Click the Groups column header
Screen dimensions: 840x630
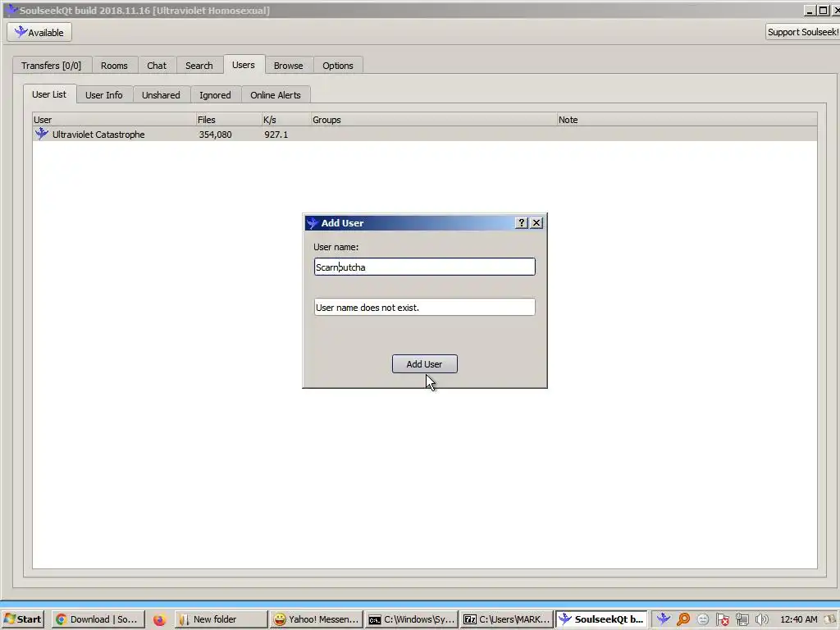pos(434,120)
